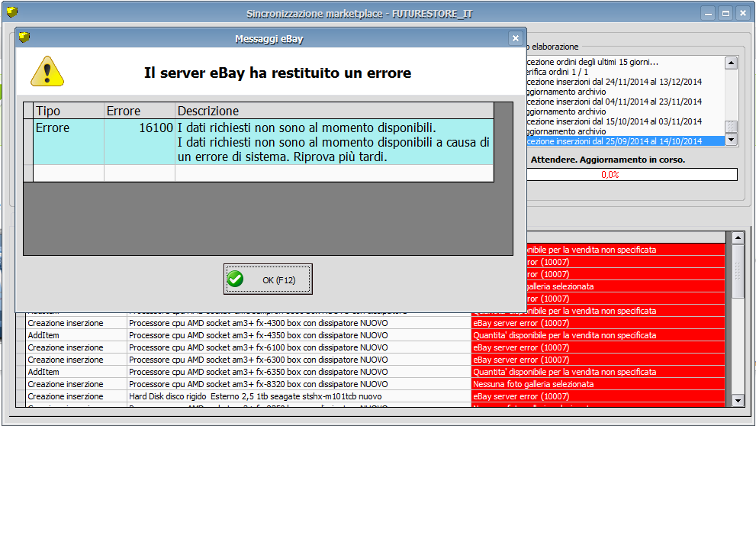Click the Descrizione column header
The width and height of the screenshot is (756, 549).
[334, 111]
